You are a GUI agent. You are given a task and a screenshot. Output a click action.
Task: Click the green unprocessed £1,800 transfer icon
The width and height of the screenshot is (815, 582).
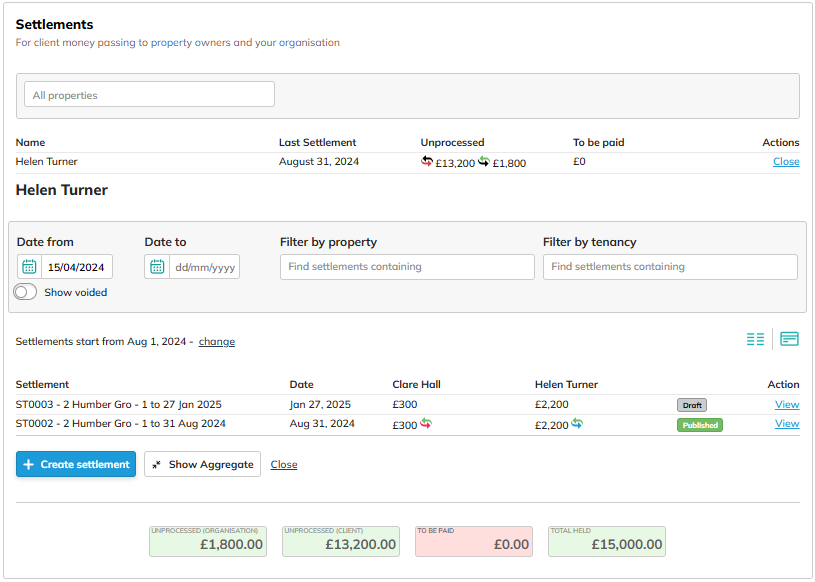click(484, 161)
